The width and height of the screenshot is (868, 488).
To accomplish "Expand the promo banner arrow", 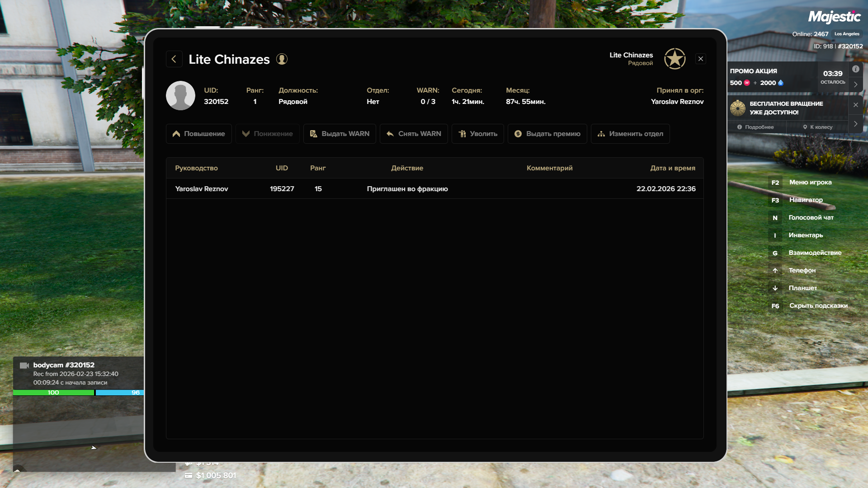I will pyautogui.click(x=855, y=84).
